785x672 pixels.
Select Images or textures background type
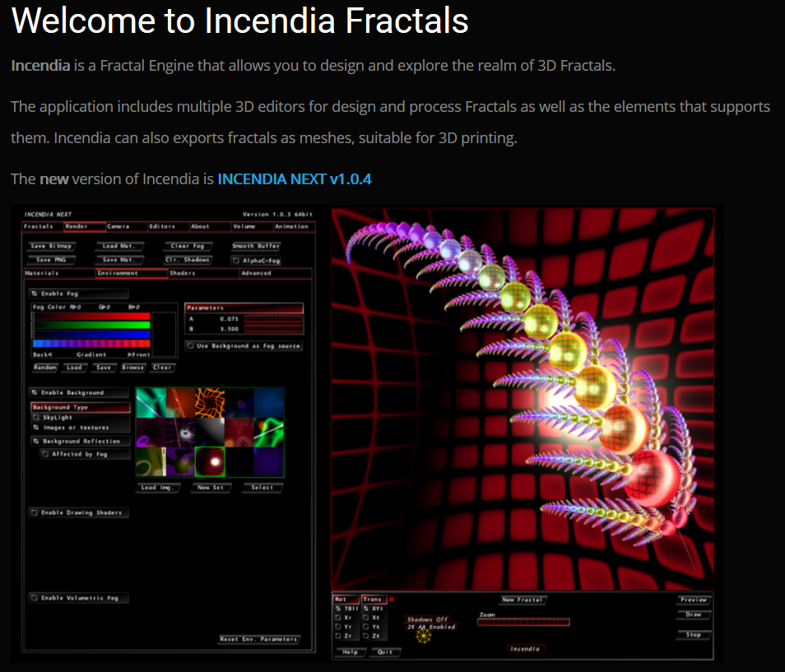click(36, 428)
